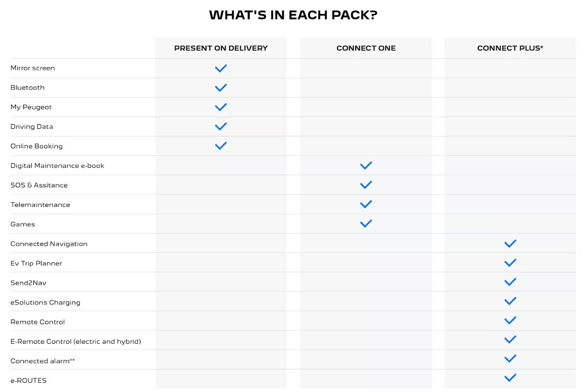Click the Send2Nav checkmark icon
This screenshot has height=392, width=588.
(x=510, y=282)
